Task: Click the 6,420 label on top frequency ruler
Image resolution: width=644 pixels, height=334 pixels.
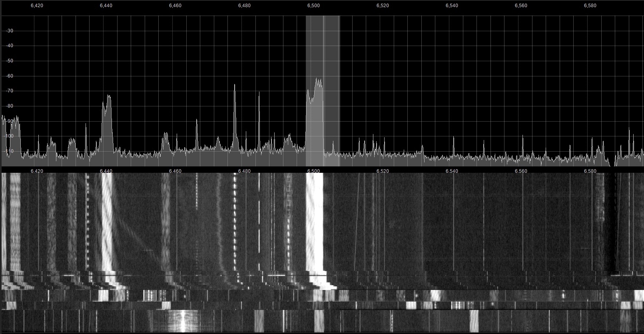Action: point(37,6)
